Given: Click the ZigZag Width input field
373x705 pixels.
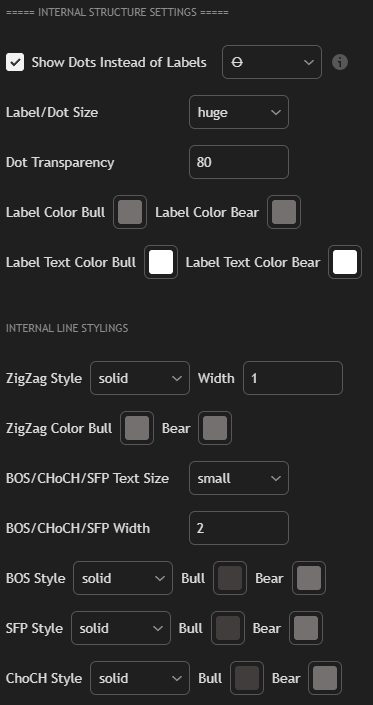Looking at the screenshot, I should (x=293, y=378).
